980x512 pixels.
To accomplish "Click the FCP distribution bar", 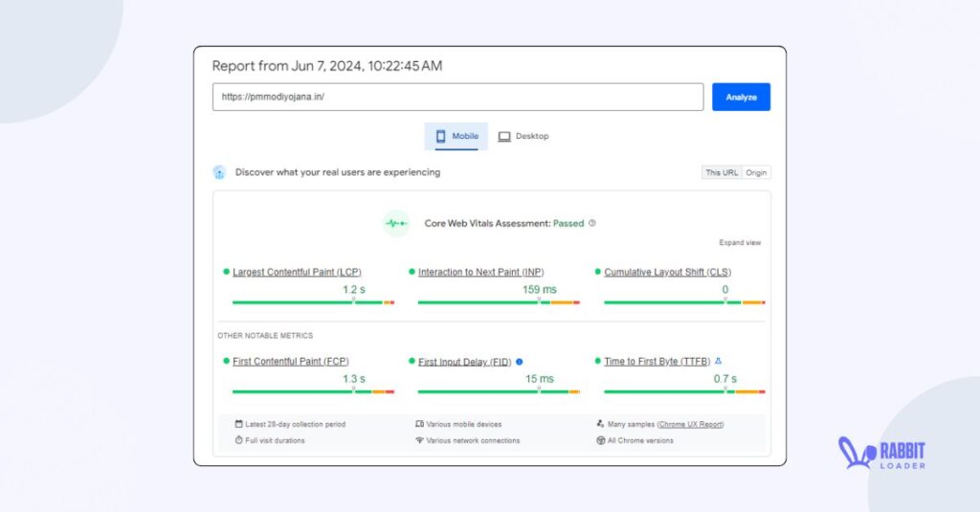I will (x=313, y=392).
